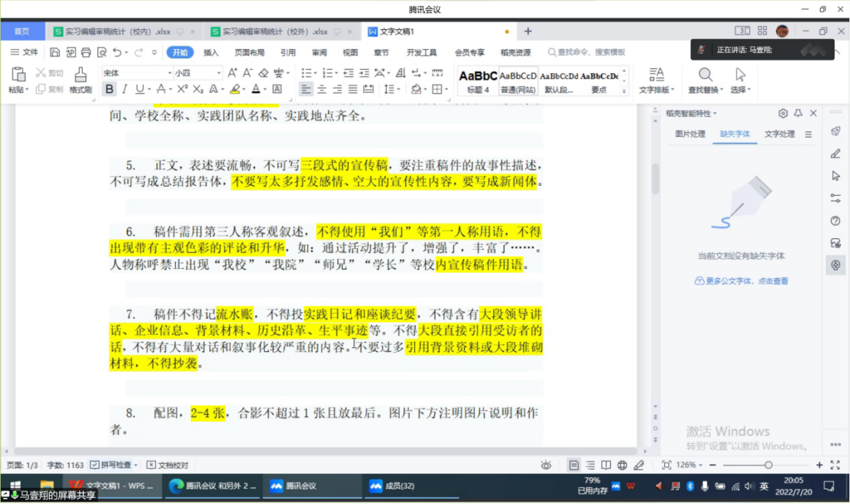The image size is (850, 504).
Task: Open the Insert (插入) ribbon tab
Action: point(211,52)
